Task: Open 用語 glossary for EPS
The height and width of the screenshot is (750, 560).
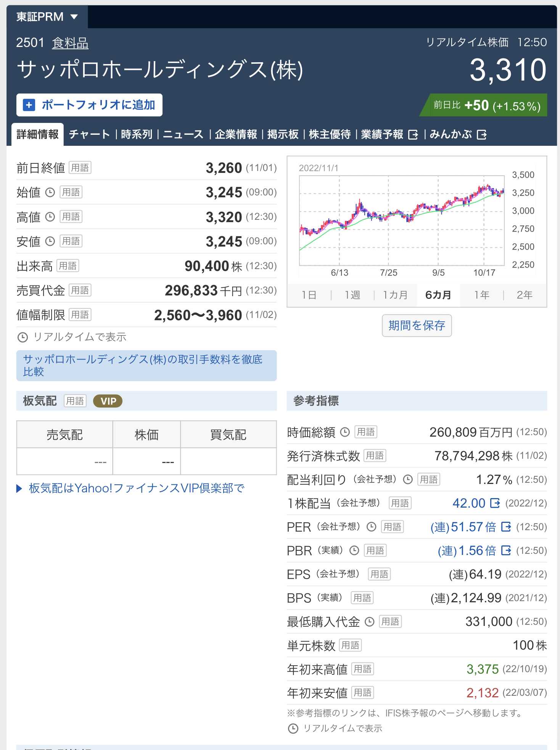Action: click(379, 574)
